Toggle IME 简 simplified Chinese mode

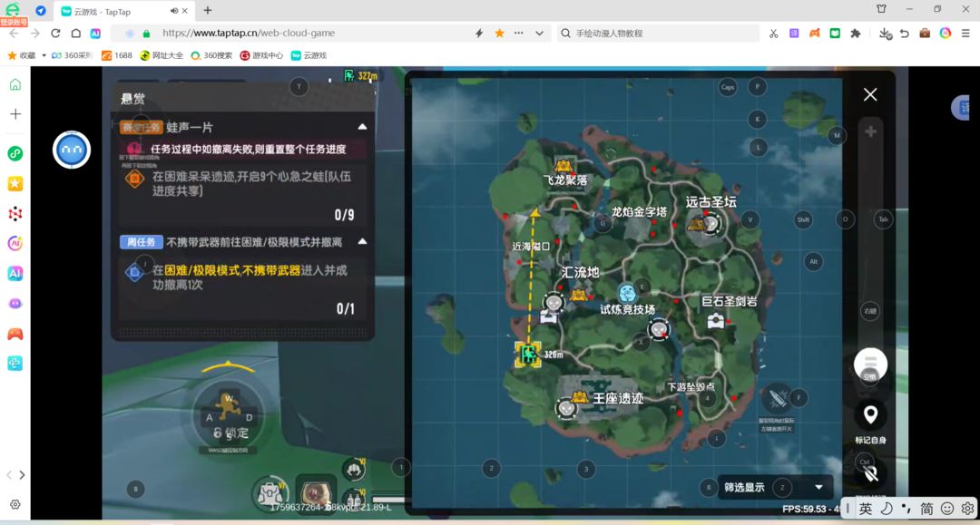coord(926,509)
